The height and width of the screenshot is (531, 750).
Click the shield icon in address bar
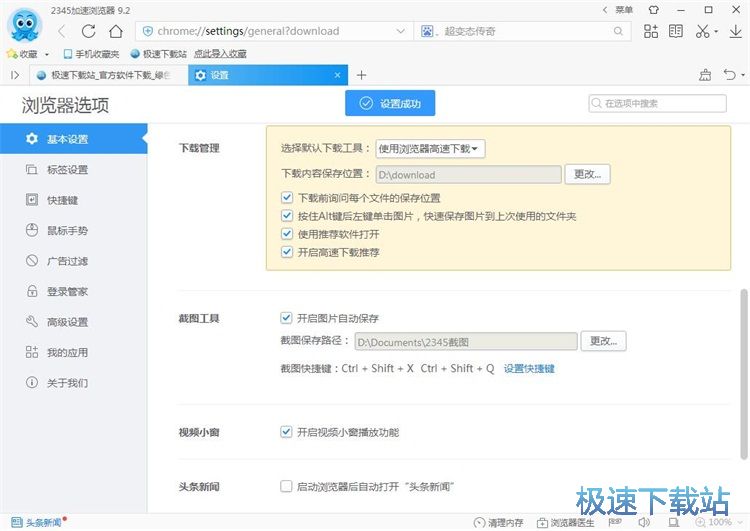pos(148,31)
